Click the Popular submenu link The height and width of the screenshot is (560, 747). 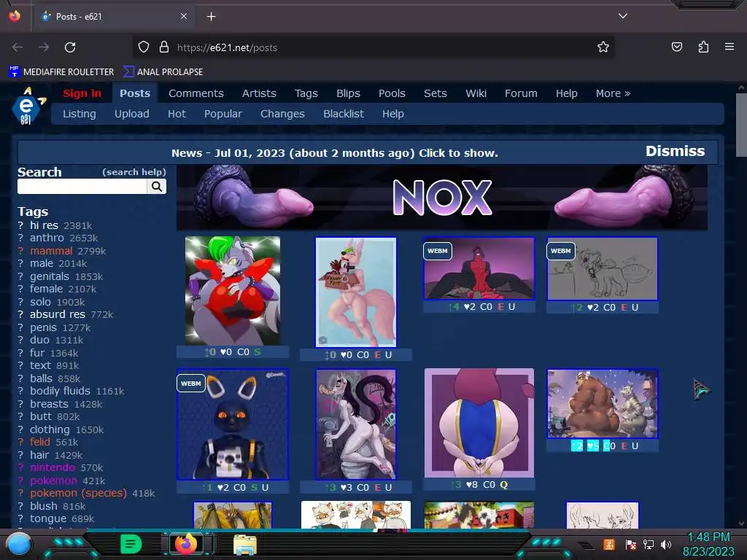223,114
